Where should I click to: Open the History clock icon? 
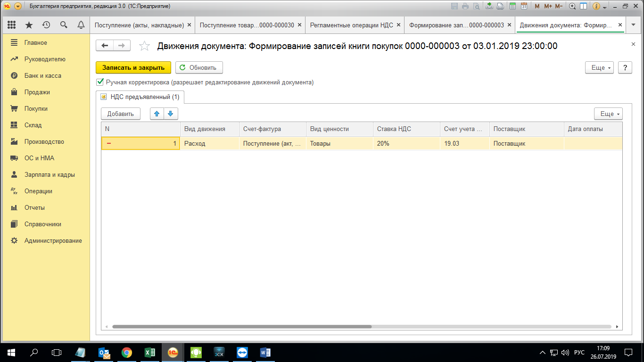pyautogui.click(x=46, y=25)
